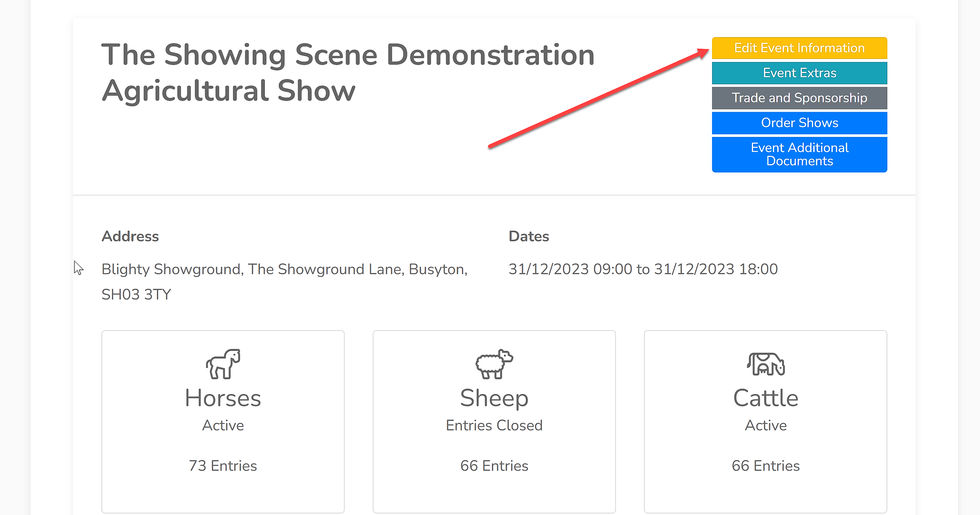Click the 31/12/2023 dates text

643,269
